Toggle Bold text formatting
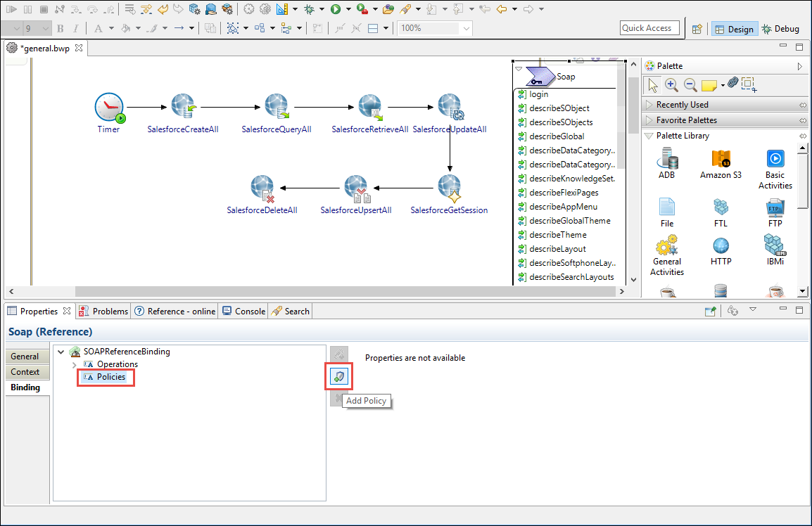 [x=61, y=28]
